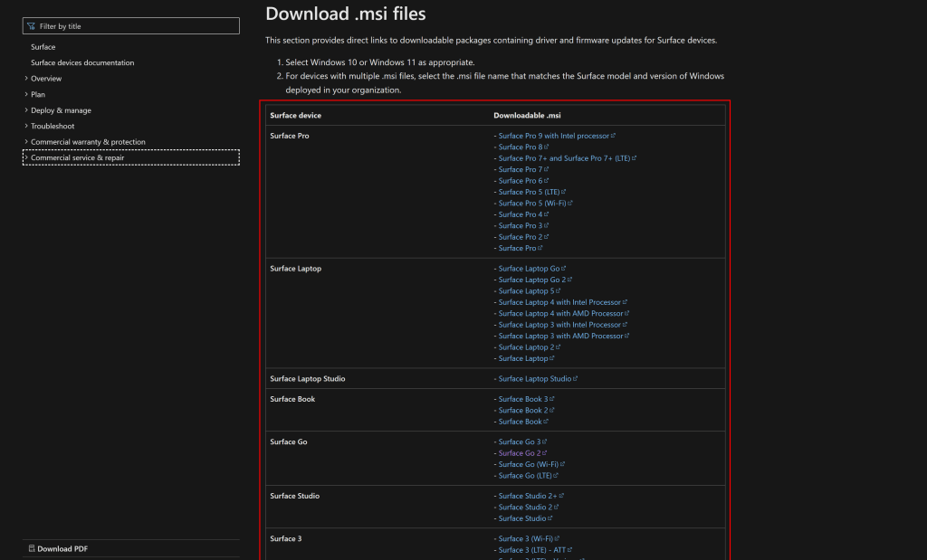
Task: Click external-link icon beside Surface Laptop Studio
Action: tap(575, 379)
